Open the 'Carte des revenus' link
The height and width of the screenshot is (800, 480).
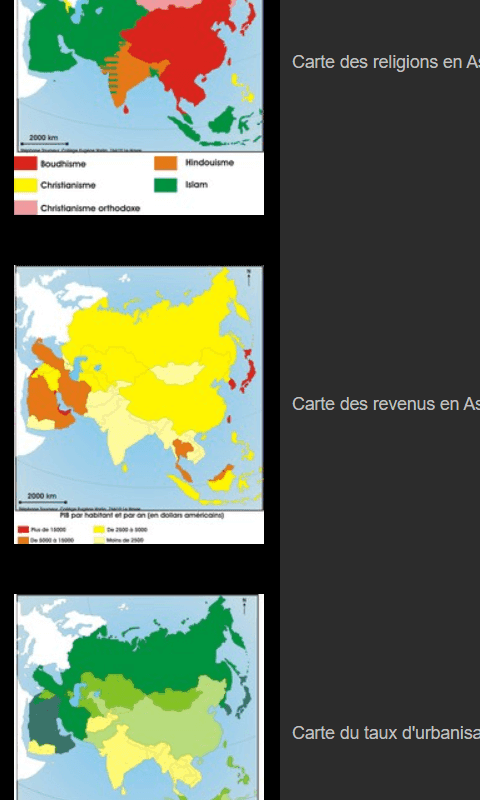click(386, 404)
